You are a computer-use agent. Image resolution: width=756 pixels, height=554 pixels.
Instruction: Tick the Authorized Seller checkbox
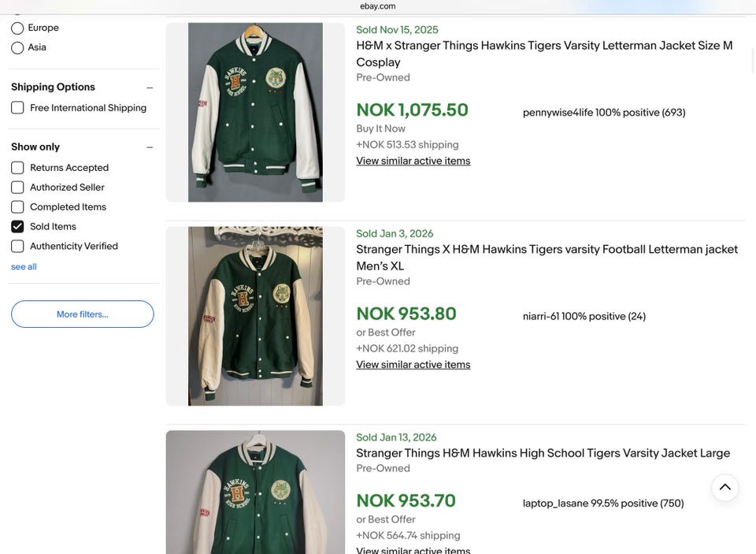coord(17,188)
